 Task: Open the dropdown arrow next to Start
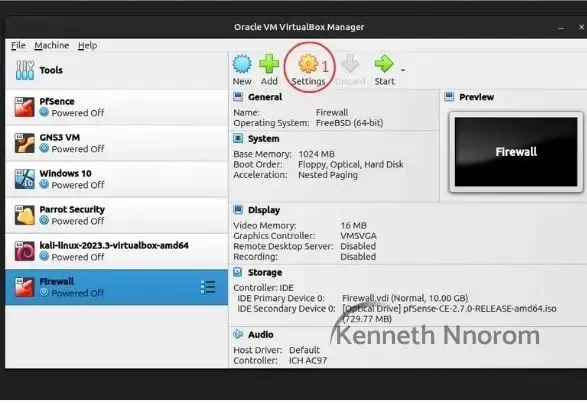coord(403,70)
